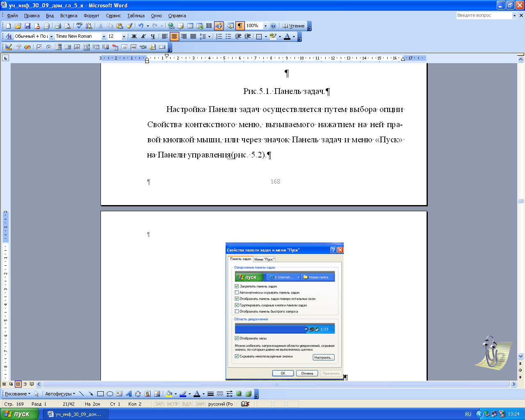Toggle bold formatting (Ж)
Viewport: 525px width, 420px height.
click(134, 37)
